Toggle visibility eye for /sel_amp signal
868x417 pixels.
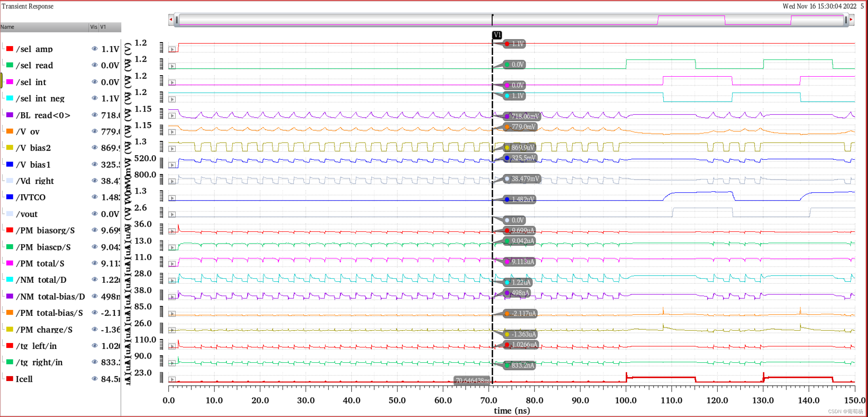[x=94, y=49]
